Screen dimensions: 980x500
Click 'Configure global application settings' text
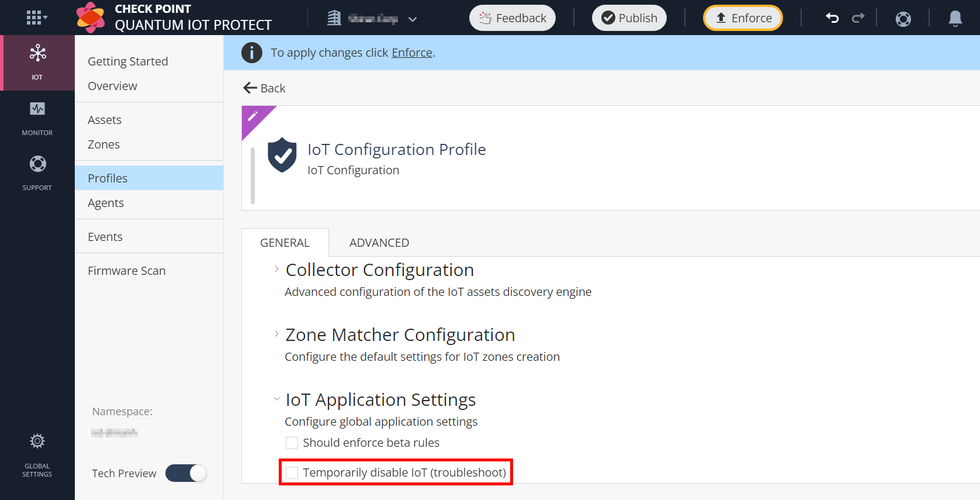pyautogui.click(x=381, y=422)
